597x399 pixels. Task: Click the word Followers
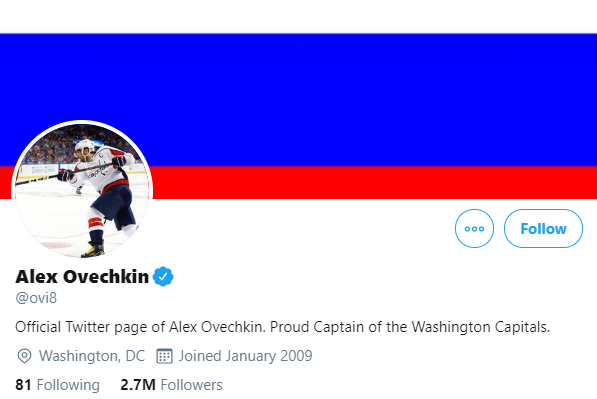[x=192, y=385]
